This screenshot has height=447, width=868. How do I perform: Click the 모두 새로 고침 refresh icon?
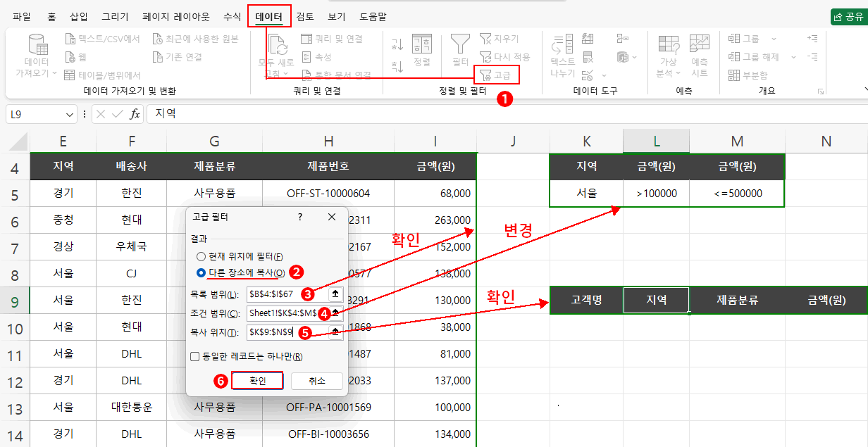click(x=278, y=46)
